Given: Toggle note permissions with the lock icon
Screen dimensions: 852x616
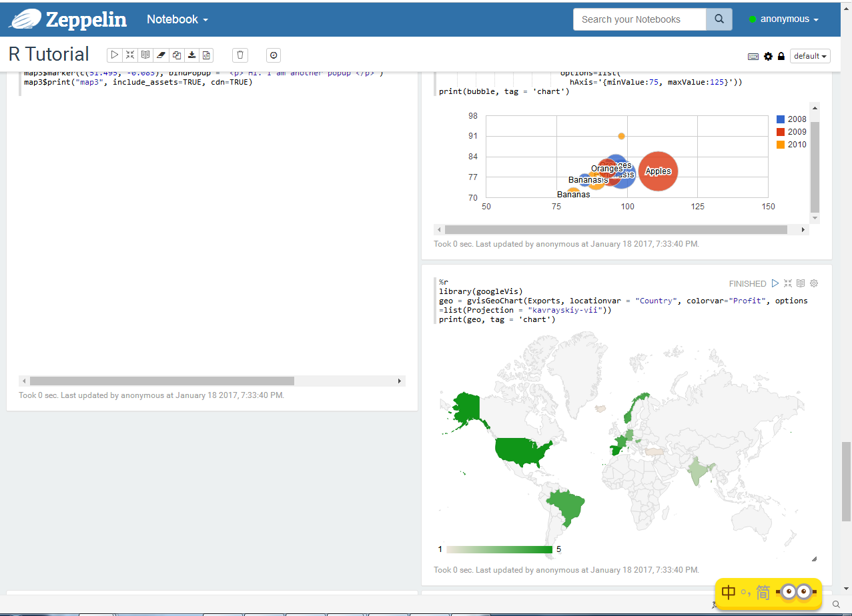Looking at the screenshot, I should 779,56.
